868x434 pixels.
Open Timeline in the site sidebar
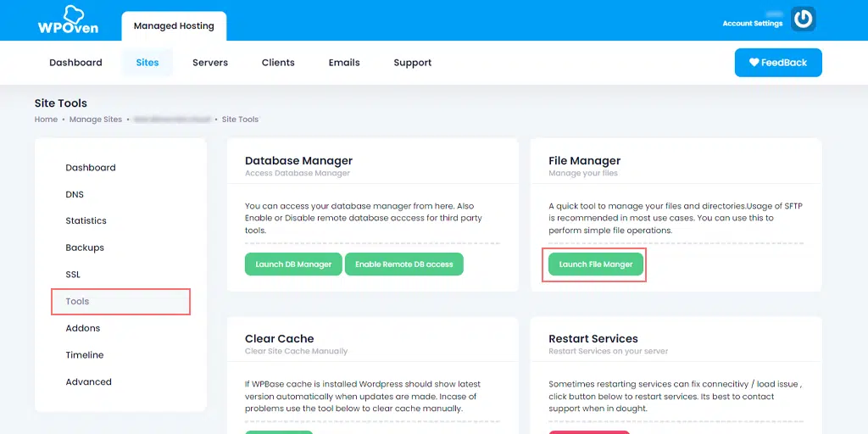pyautogui.click(x=85, y=355)
